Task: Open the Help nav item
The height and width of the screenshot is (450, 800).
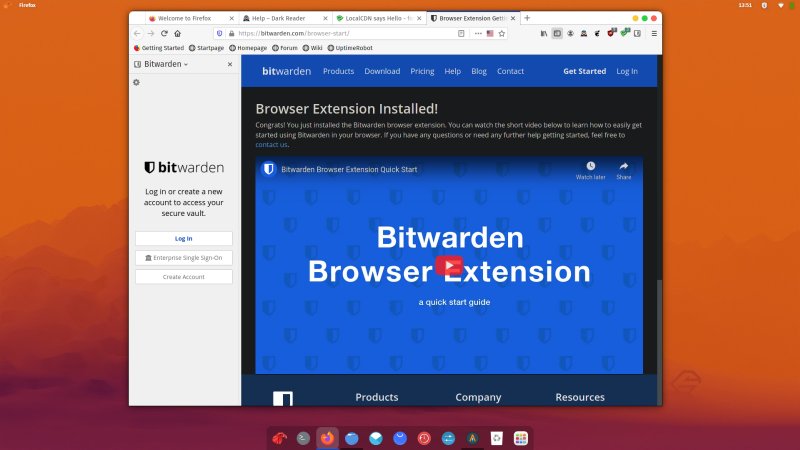Action: [453, 71]
